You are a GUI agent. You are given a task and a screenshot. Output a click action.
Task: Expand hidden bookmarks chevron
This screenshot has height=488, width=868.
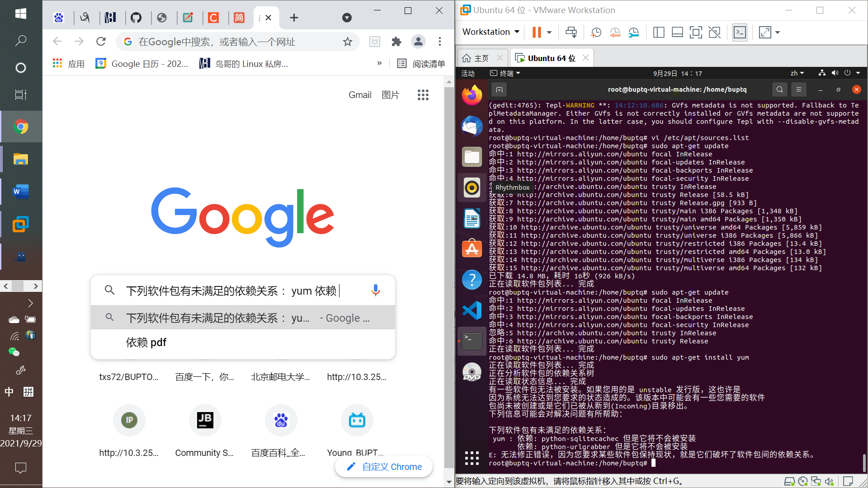coord(379,63)
